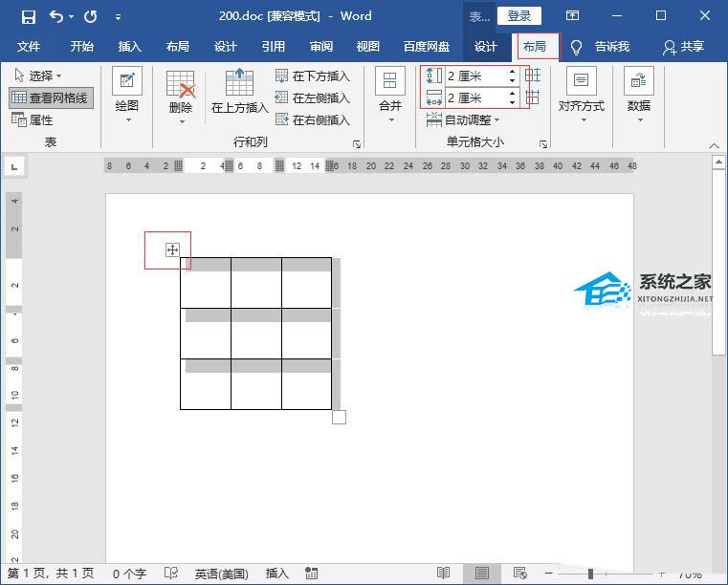Viewport: 728px width, 585px height.
Task: Click the table move handle icon
Action: [172, 250]
